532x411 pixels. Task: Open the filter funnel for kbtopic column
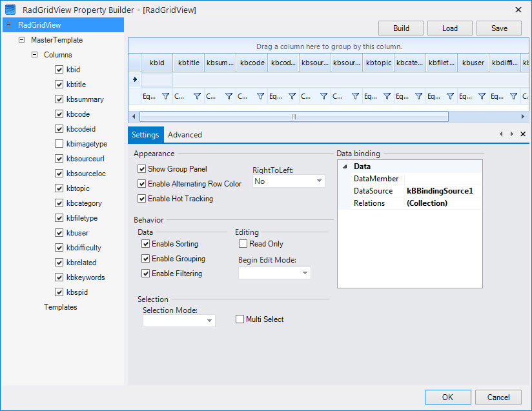[x=387, y=96]
